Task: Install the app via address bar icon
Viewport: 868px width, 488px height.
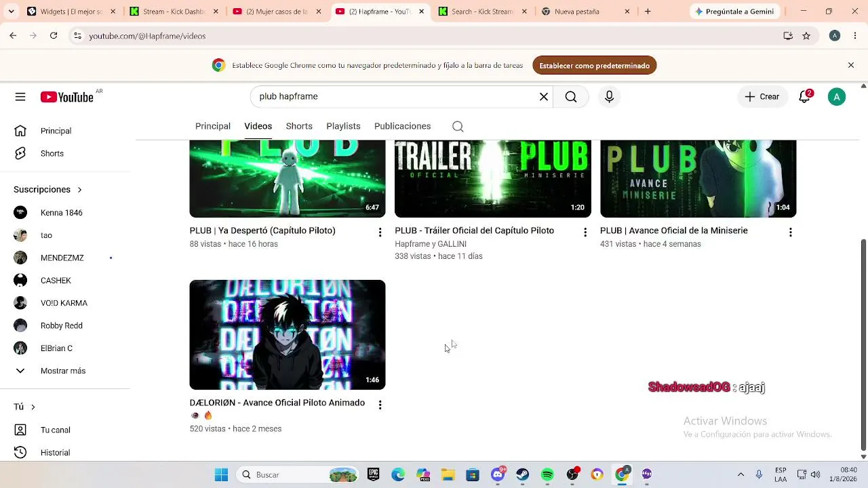Action: [788, 36]
